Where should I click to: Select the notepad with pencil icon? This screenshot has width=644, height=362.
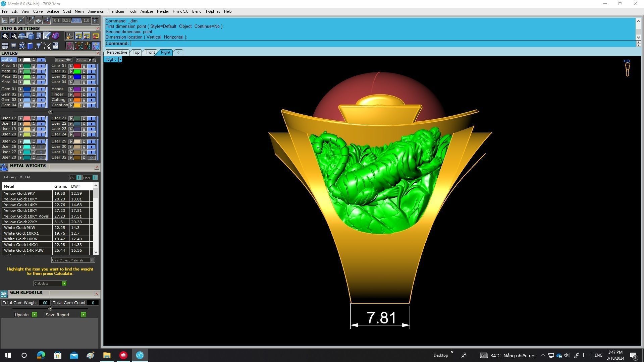(x=47, y=36)
